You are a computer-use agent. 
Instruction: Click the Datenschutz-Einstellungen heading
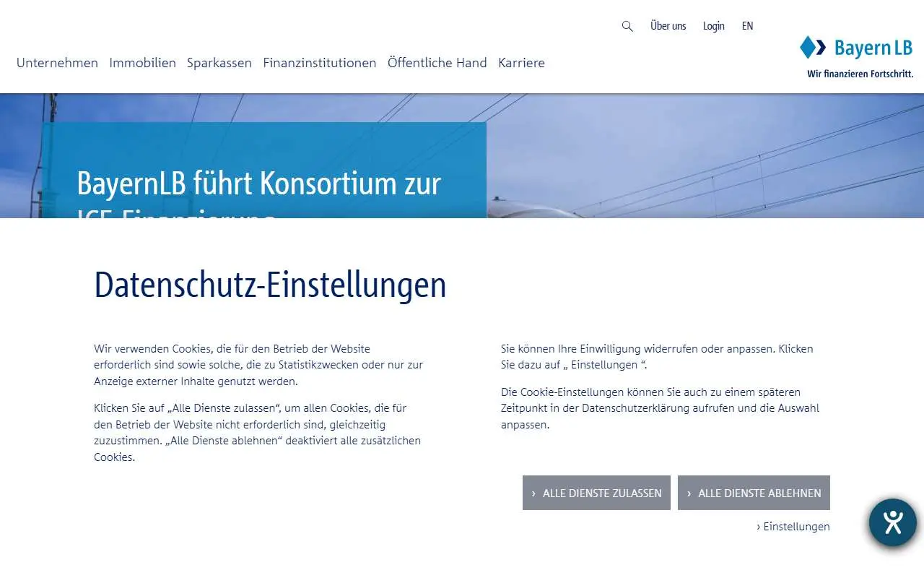(270, 285)
